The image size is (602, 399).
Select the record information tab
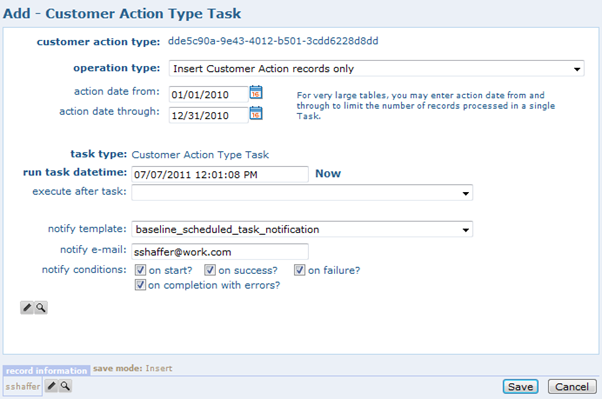click(x=46, y=371)
